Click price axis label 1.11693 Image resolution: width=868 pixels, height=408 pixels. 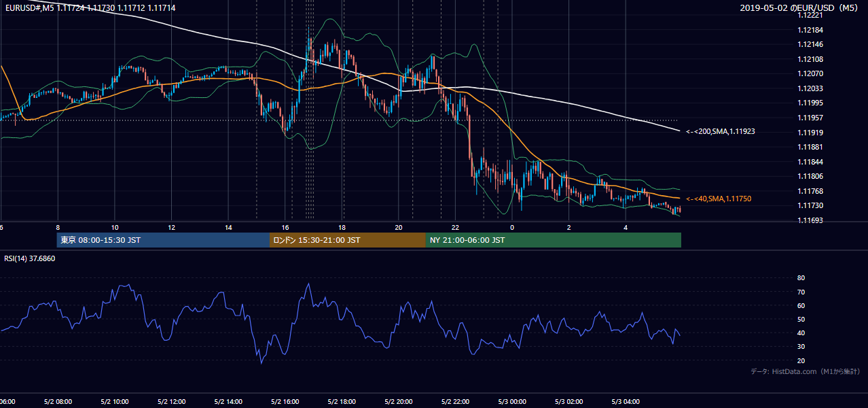pyautogui.click(x=810, y=220)
